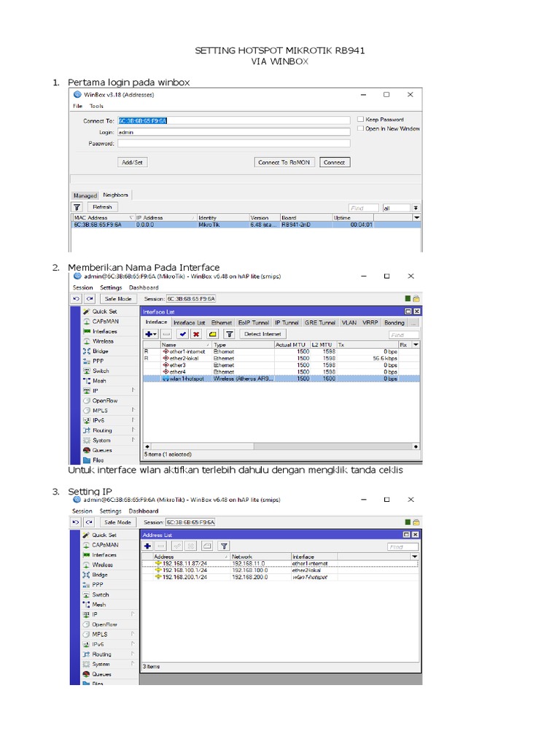Expand IPv6 submenu in Interface List window sidebar
560x747 pixels.
point(109,420)
